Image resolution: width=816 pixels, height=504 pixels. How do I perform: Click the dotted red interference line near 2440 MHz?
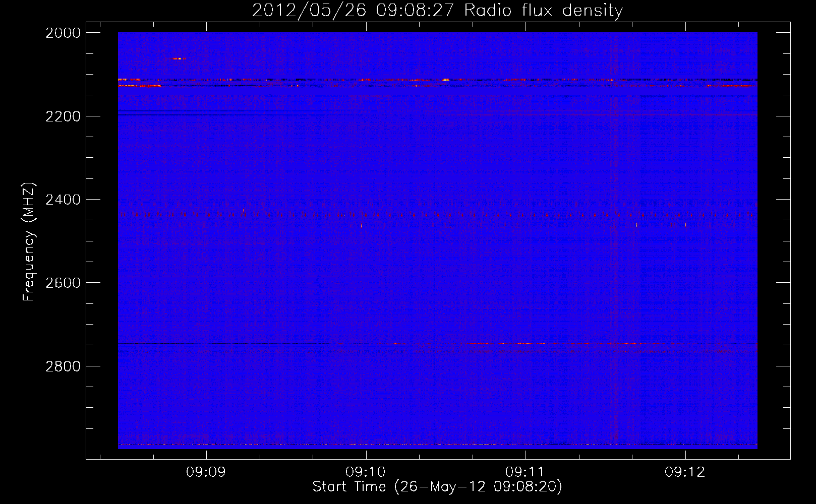click(x=438, y=215)
